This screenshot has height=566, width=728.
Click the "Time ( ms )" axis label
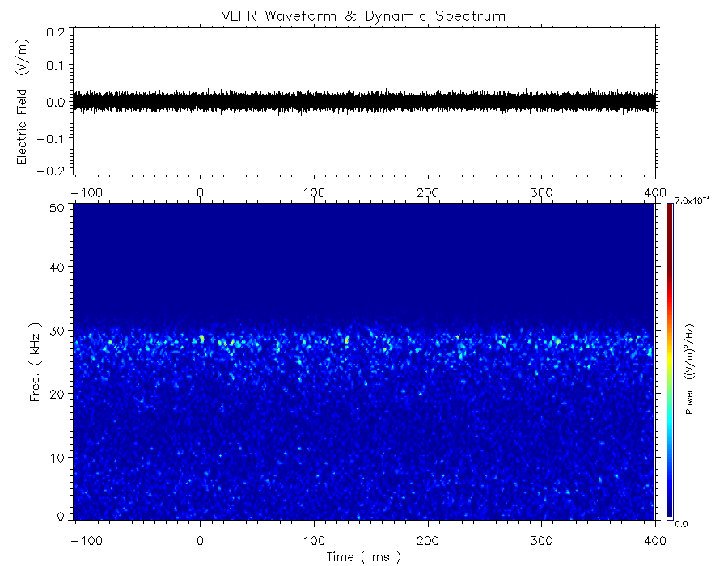point(363,556)
